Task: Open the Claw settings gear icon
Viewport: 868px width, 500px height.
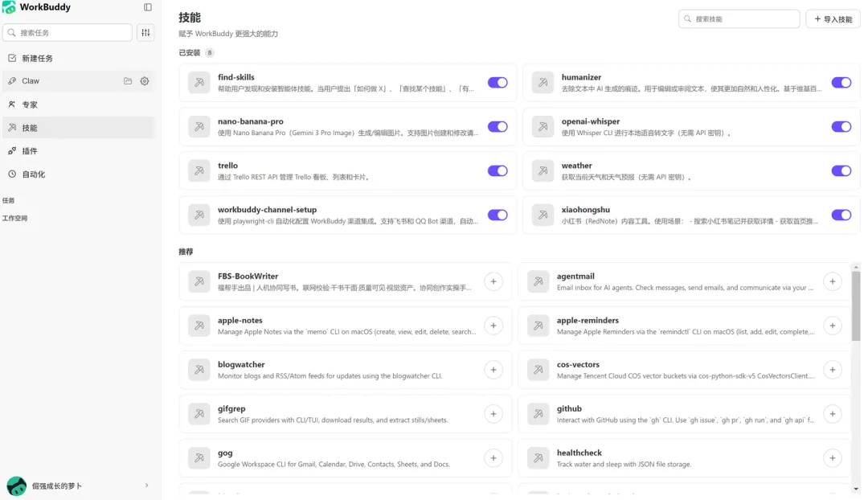Action: point(145,81)
